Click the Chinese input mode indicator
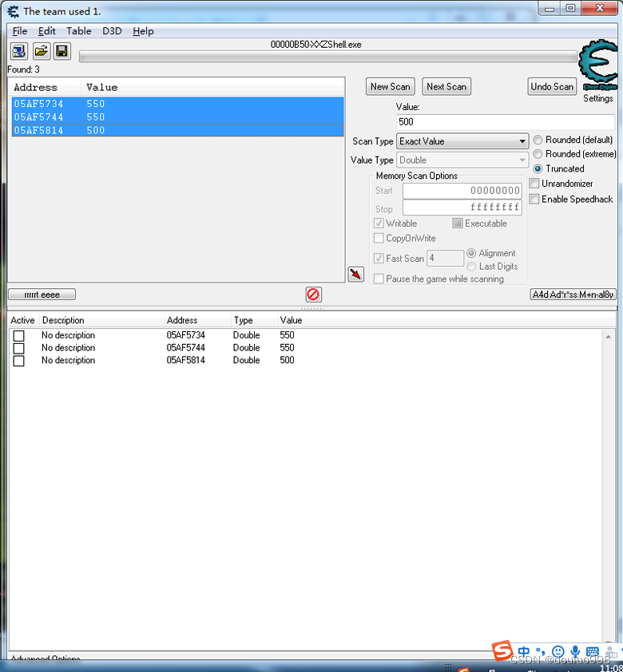 coord(523,651)
